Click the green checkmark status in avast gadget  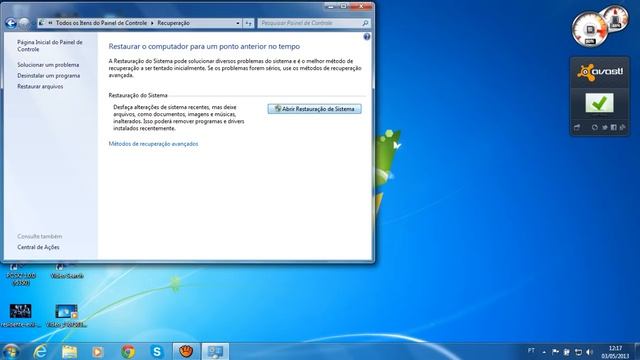[x=599, y=103]
